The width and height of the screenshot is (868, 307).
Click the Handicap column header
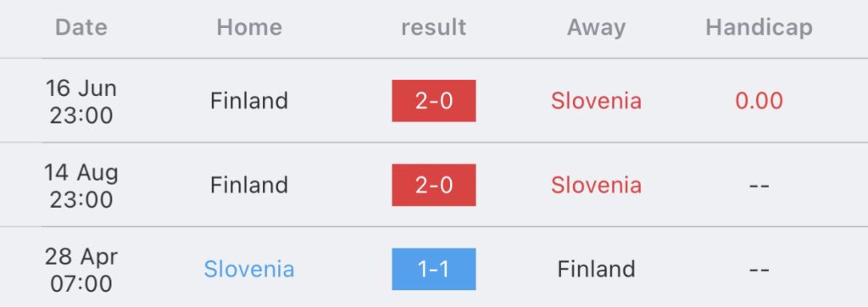coord(759,28)
